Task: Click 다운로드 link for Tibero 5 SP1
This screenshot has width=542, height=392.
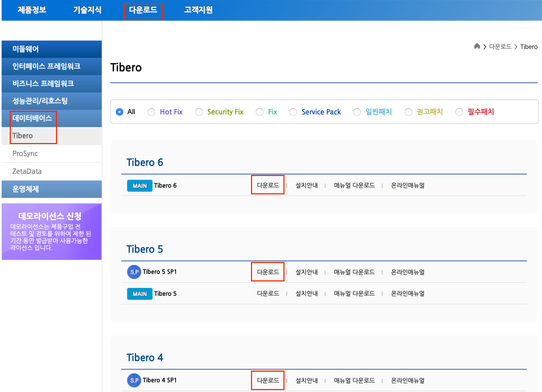Action: tap(268, 272)
